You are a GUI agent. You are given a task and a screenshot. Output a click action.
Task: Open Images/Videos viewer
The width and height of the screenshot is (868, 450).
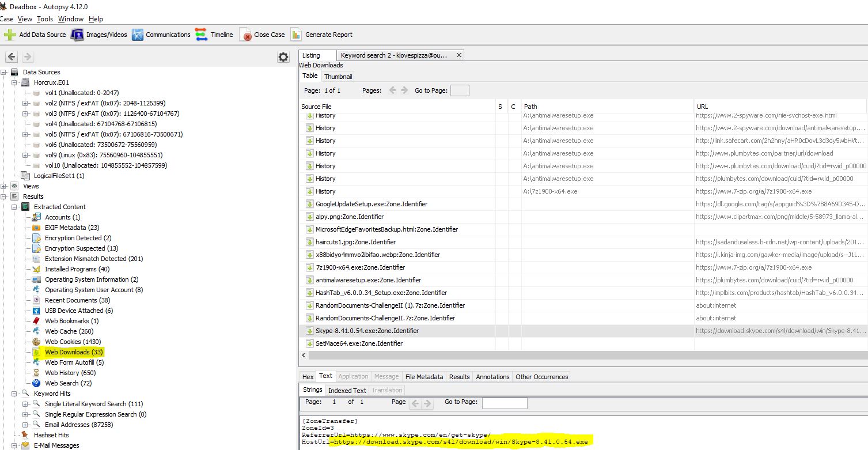click(99, 35)
